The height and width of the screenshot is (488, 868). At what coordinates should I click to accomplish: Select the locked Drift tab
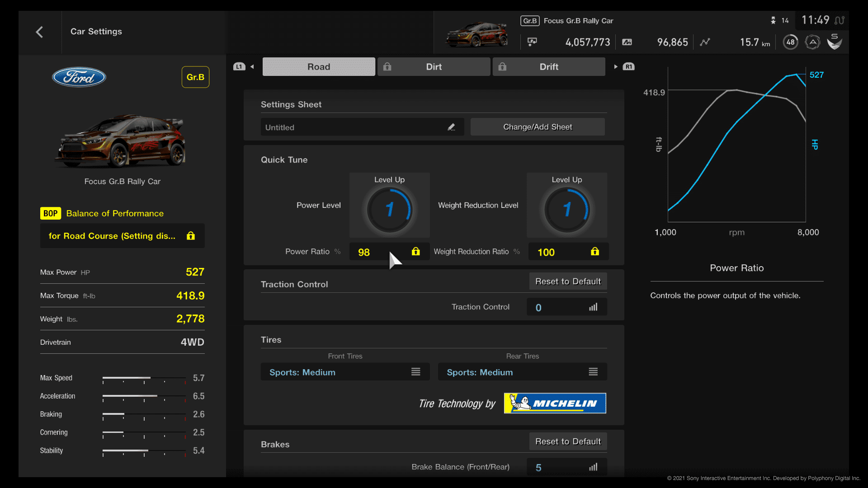pos(549,66)
